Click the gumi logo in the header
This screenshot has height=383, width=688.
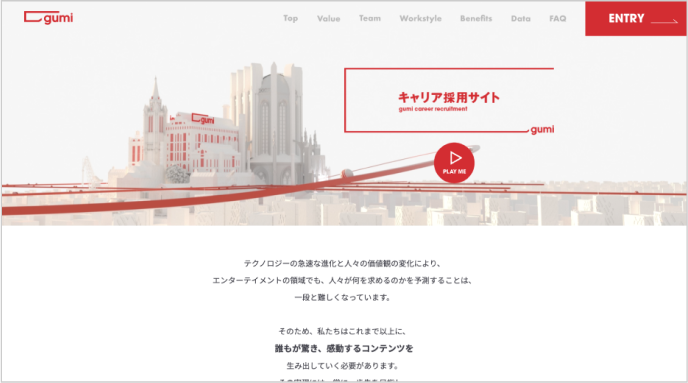pyautogui.click(x=48, y=18)
